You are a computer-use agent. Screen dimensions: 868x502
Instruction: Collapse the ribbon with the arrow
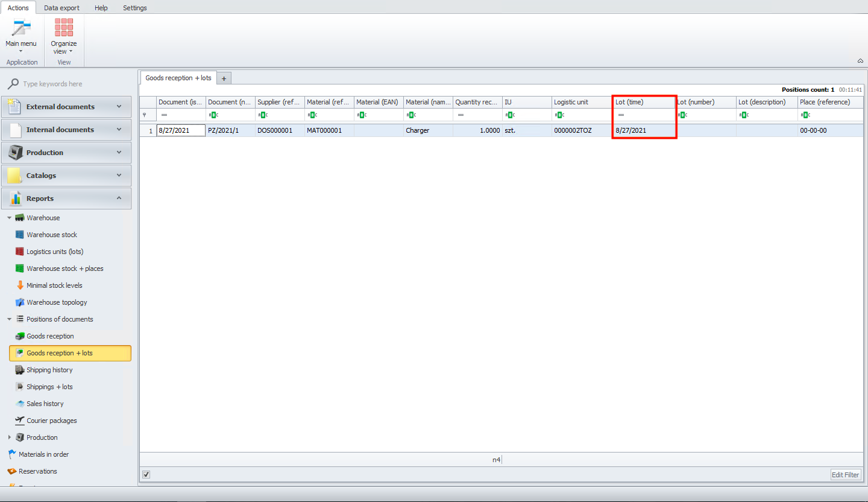860,61
